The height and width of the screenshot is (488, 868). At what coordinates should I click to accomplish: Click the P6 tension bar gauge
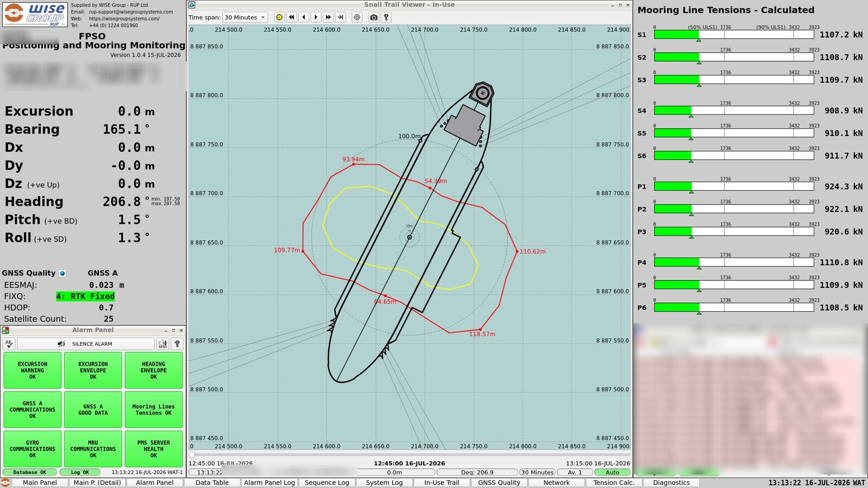click(x=734, y=307)
